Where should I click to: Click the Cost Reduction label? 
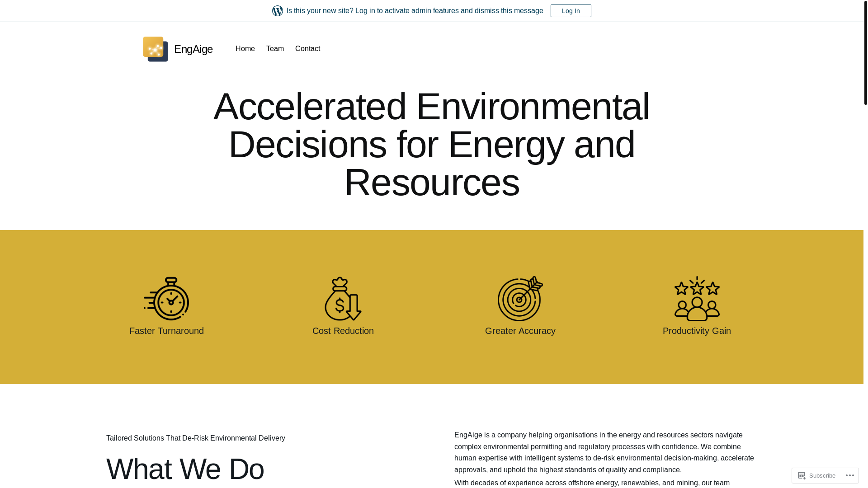click(x=343, y=331)
